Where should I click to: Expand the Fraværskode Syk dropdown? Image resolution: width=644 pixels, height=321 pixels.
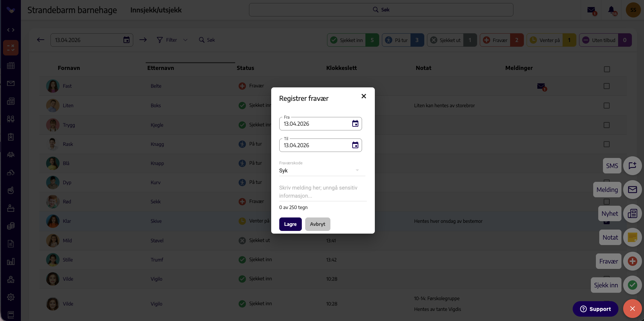pyautogui.click(x=322, y=170)
